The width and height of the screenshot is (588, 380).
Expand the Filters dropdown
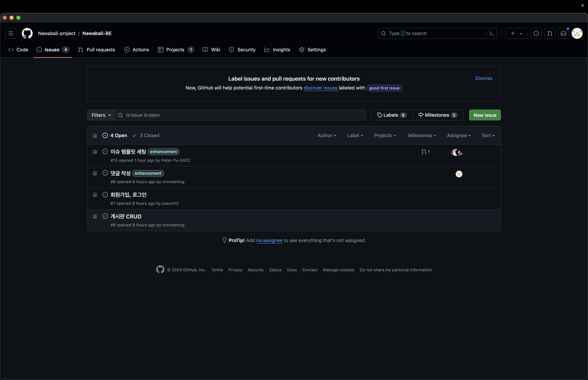(x=101, y=115)
